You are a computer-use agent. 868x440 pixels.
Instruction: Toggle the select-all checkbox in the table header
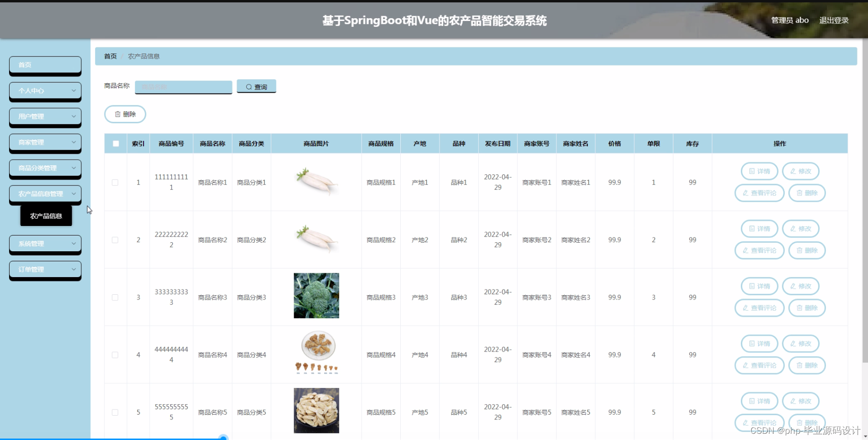[115, 143]
